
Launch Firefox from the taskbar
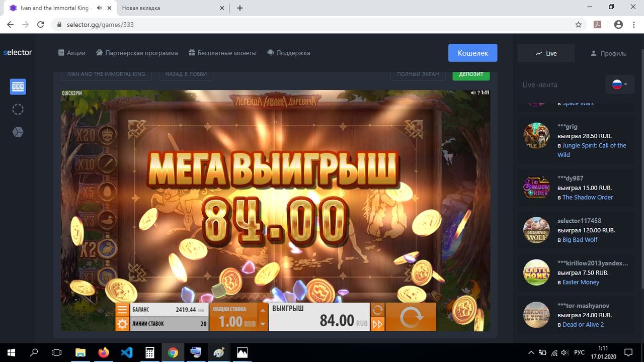pos(104,352)
